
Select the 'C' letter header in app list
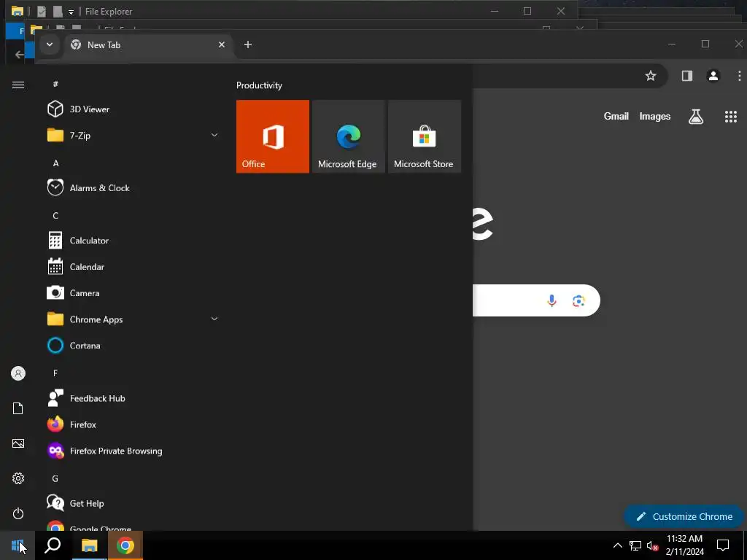click(55, 215)
